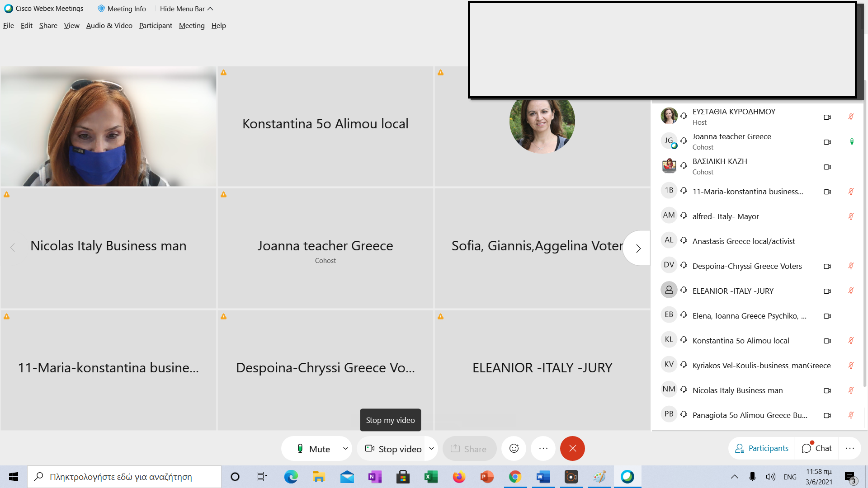
Task: Click muted mic icon for alfred- Italy- Mayor
Action: [x=851, y=216]
